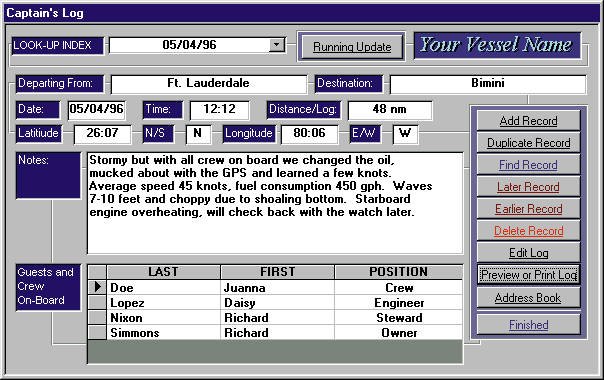Viewport: 604px width, 380px height.
Task: Click the cell 'Nixon'
Action: (x=163, y=318)
